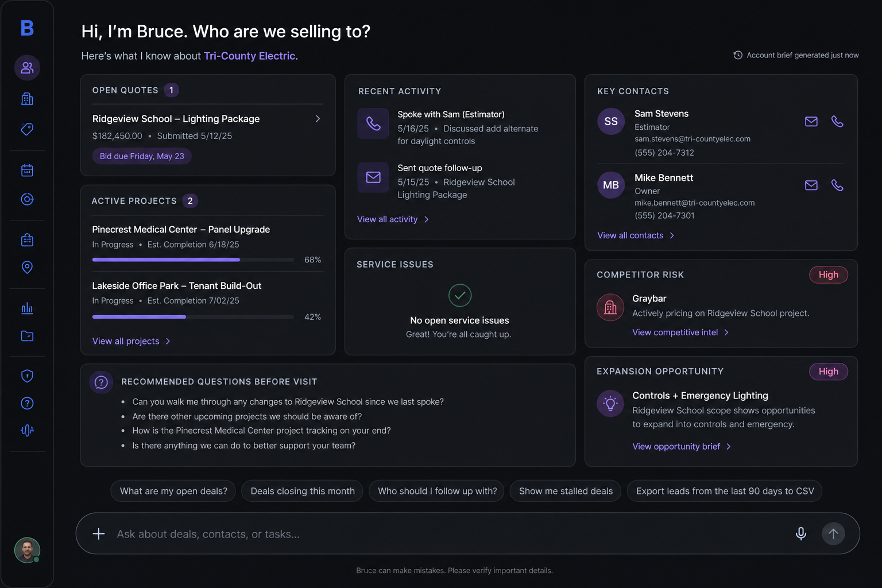Start voice input with microphone icon
Image resolution: width=882 pixels, height=588 pixels.
(x=801, y=533)
